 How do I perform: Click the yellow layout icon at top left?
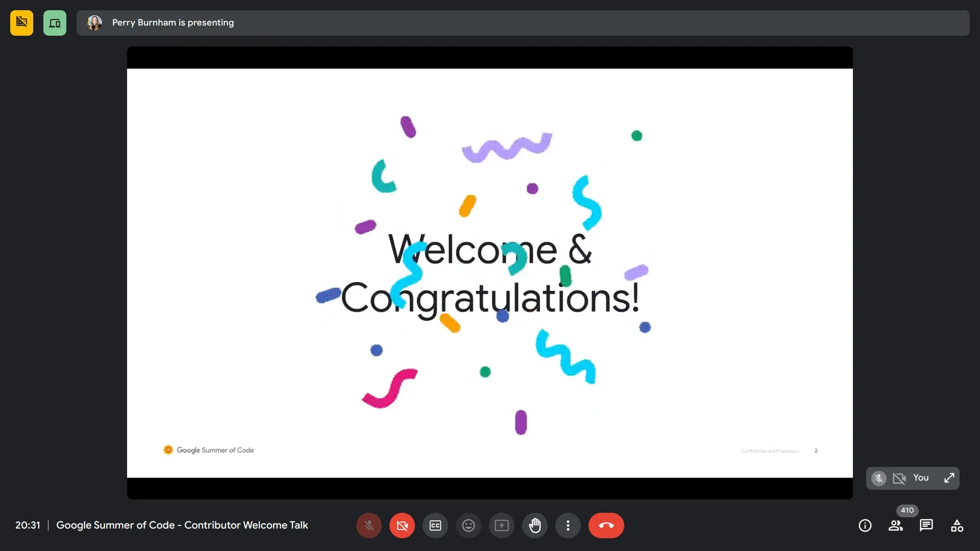[x=21, y=23]
